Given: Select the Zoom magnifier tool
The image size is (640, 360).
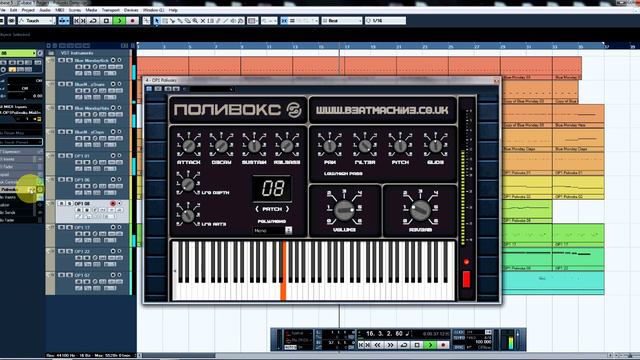Looking at the screenshot, I should click(195, 20).
